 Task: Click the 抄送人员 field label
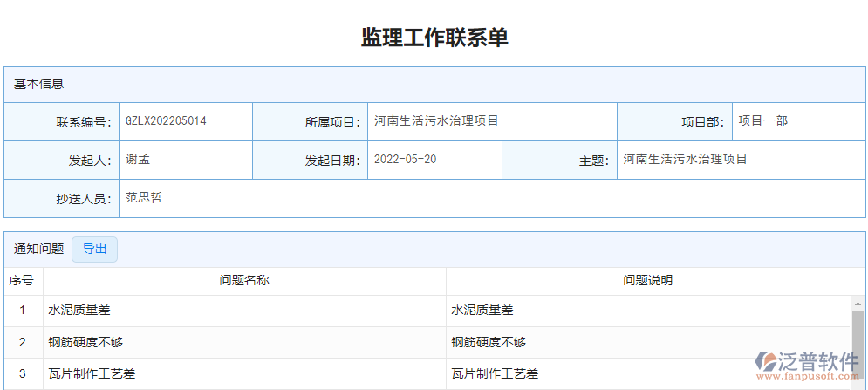tap(84, 200)
